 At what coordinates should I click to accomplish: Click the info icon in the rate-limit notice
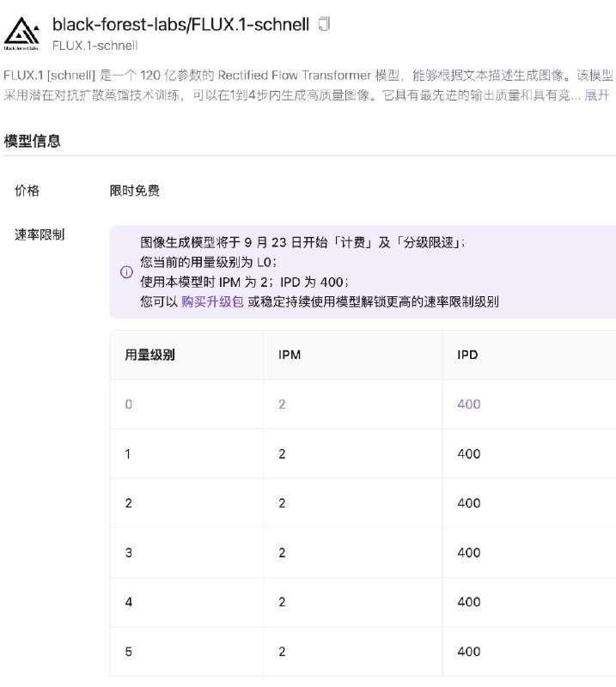coord(126,272)
